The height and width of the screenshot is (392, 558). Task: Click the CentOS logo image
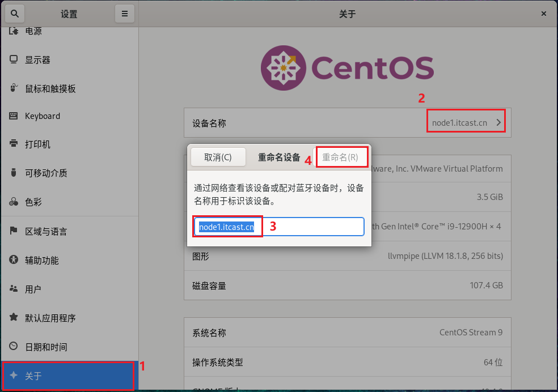click(347, 68)
